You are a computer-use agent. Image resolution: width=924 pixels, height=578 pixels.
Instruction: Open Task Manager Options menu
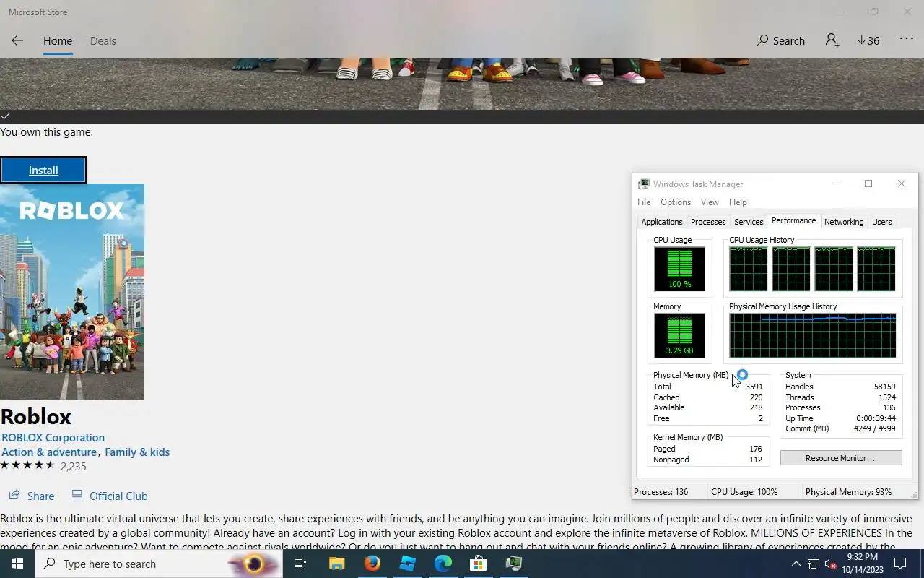(x=676, y=202)
